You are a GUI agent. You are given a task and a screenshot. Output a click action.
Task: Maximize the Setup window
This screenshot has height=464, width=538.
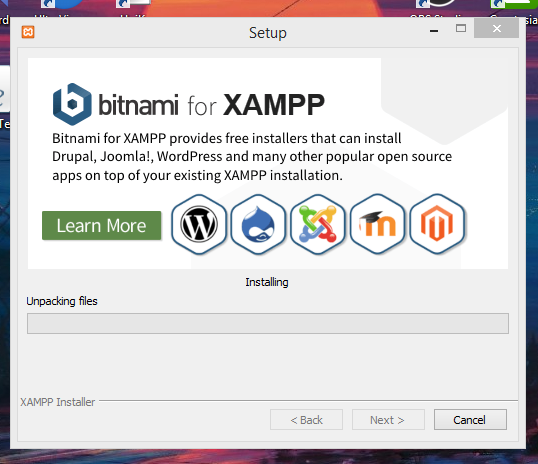tap(461, 28)
